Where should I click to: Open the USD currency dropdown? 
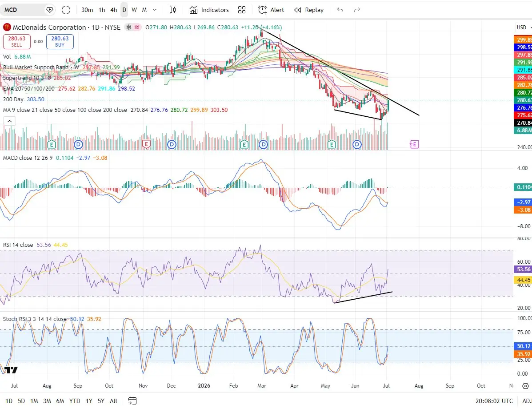[524, 27]
